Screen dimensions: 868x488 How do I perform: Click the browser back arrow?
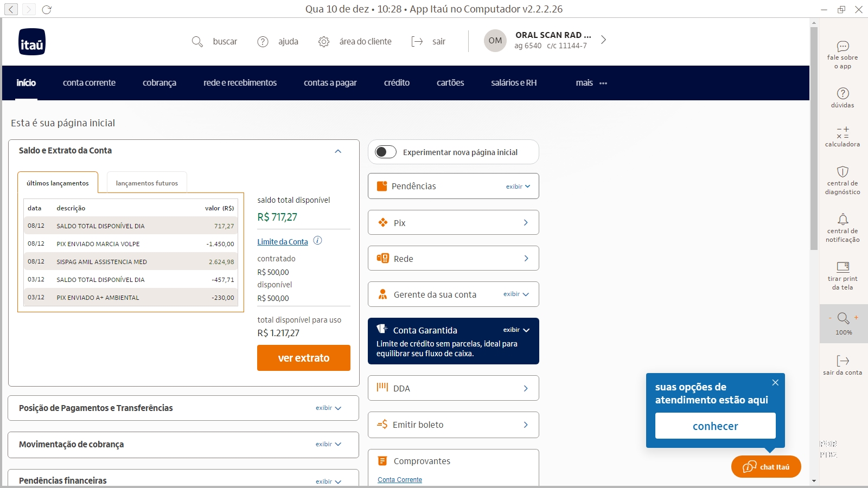coord(11,9)
